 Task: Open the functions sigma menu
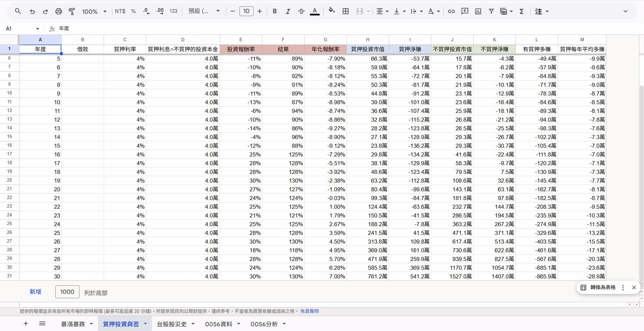pyautogui.click(x=522, y=11)
